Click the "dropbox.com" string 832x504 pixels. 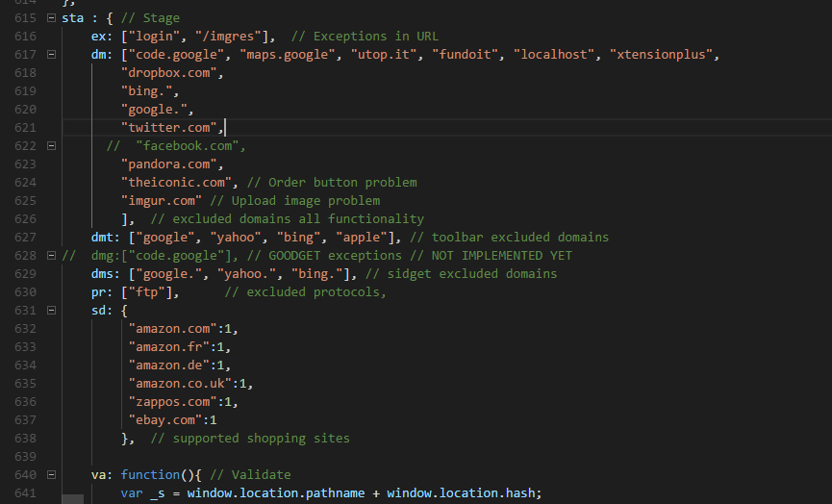[169, 73]
